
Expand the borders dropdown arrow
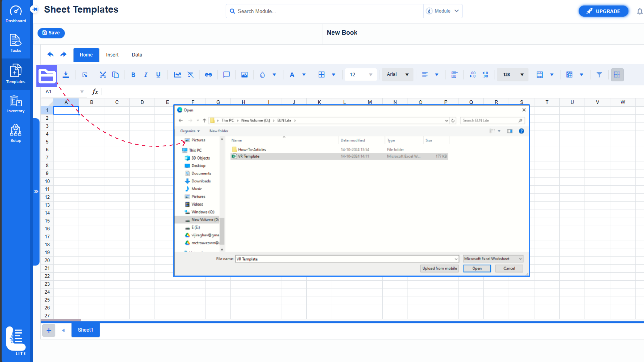tap(334, 75)
